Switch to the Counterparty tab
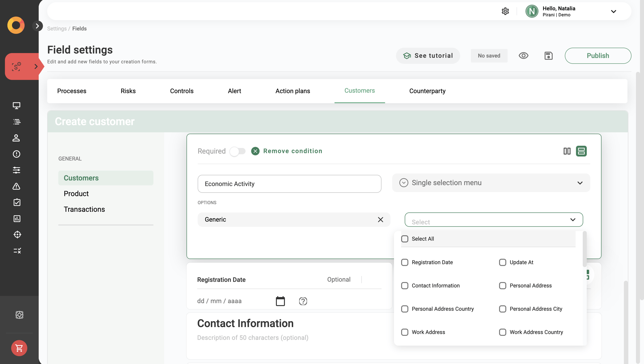This screenshot has height=364, width=644. tap(427, 91)
